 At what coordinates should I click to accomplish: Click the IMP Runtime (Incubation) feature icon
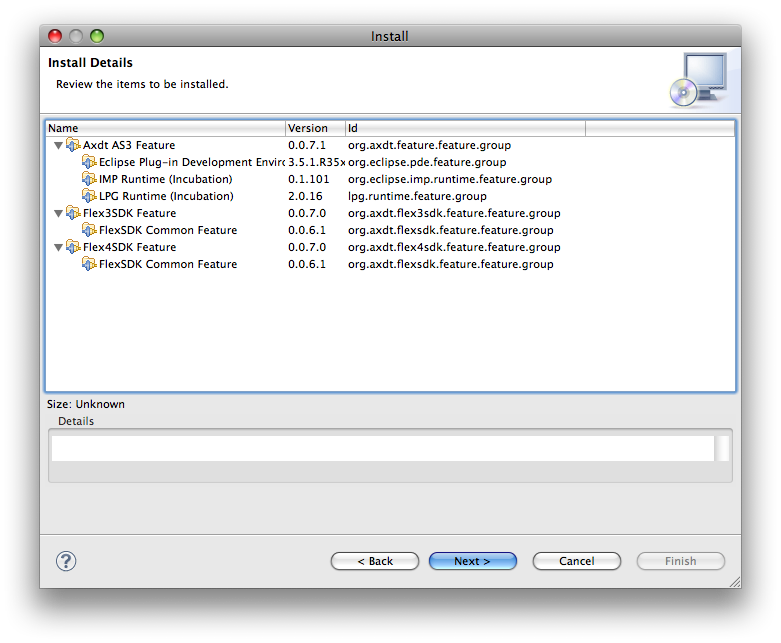(89, 179)
